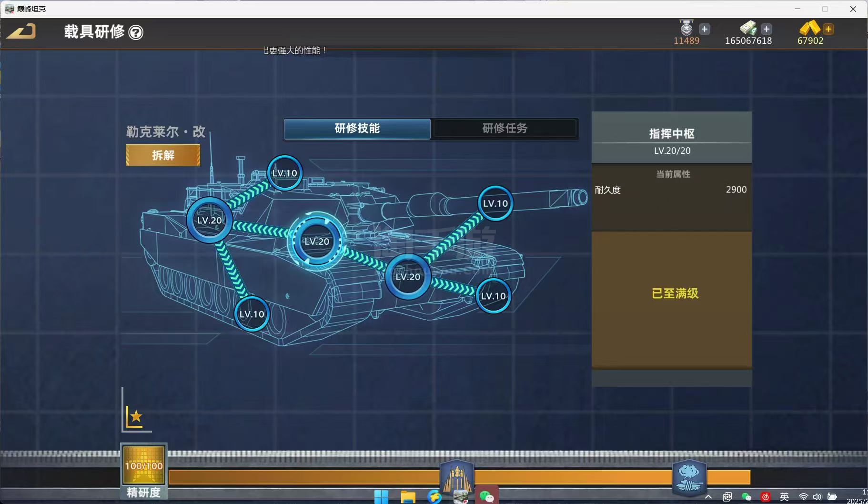
Task: Expand the system tray hidden icons chevron
Action: 708,497
